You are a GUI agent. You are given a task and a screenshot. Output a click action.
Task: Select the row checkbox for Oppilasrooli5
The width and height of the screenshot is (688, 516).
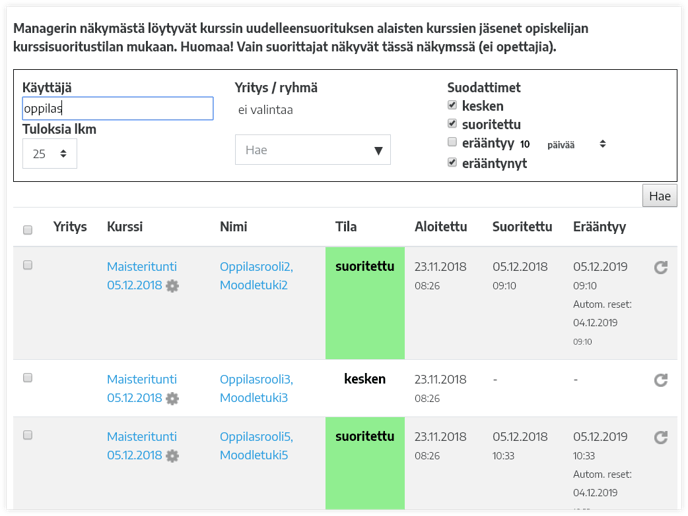28,435
